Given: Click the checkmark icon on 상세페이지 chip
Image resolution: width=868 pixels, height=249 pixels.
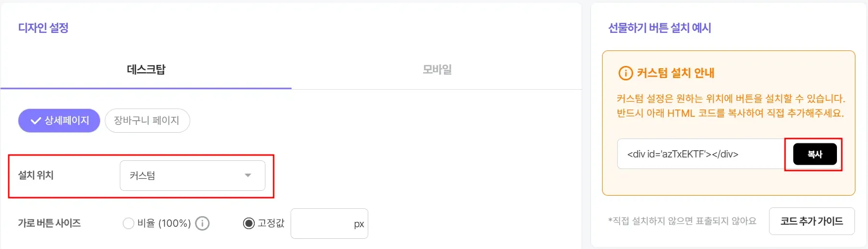Looking at the screenshot, I should (35, 121).
